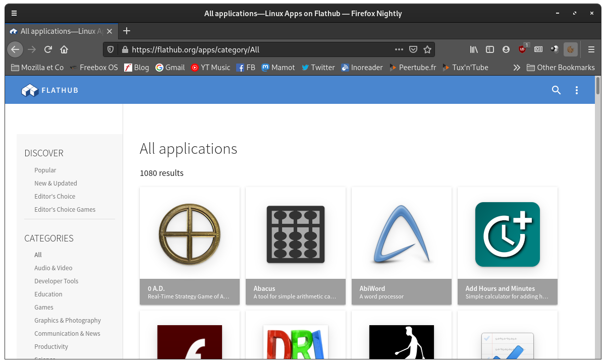
Task: Click the Flathub logo in header
Action: [x=50, y=91]
